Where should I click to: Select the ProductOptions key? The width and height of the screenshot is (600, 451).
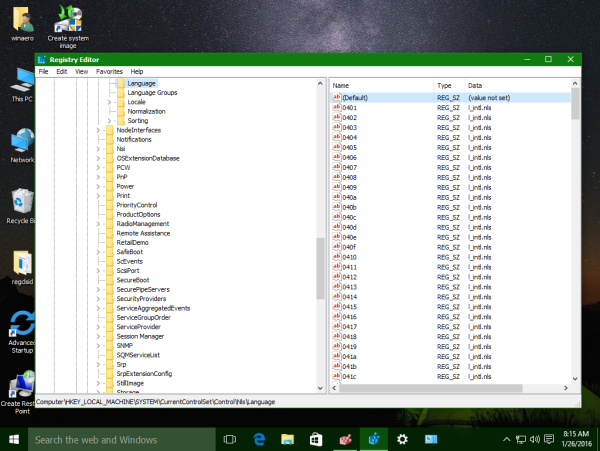click(x=138, y=215)
